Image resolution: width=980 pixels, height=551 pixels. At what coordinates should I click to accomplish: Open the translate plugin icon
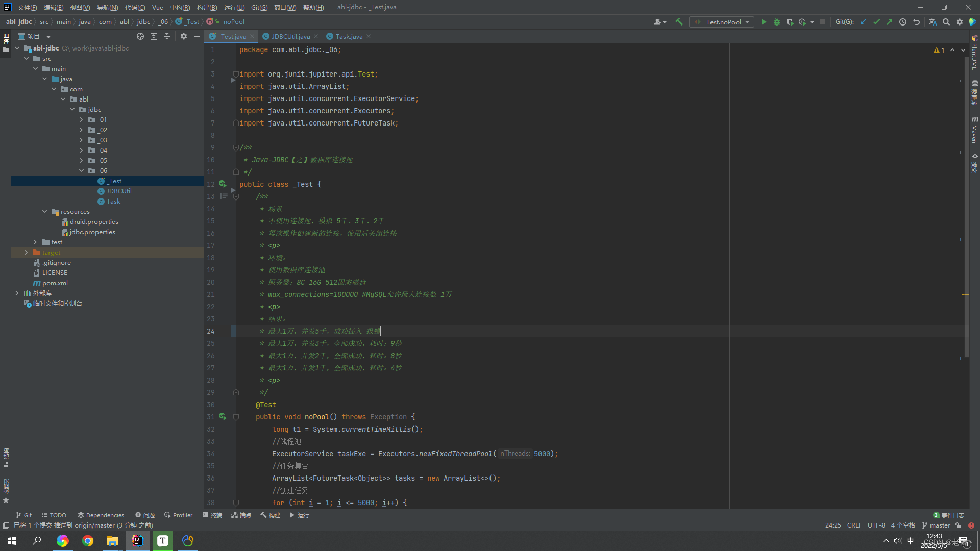pos(933,22)
